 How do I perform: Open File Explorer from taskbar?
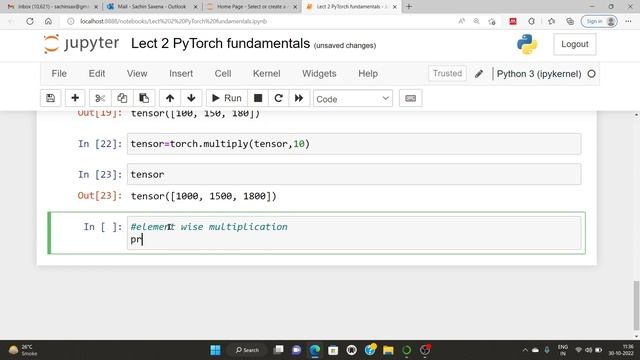click(388, 350)
